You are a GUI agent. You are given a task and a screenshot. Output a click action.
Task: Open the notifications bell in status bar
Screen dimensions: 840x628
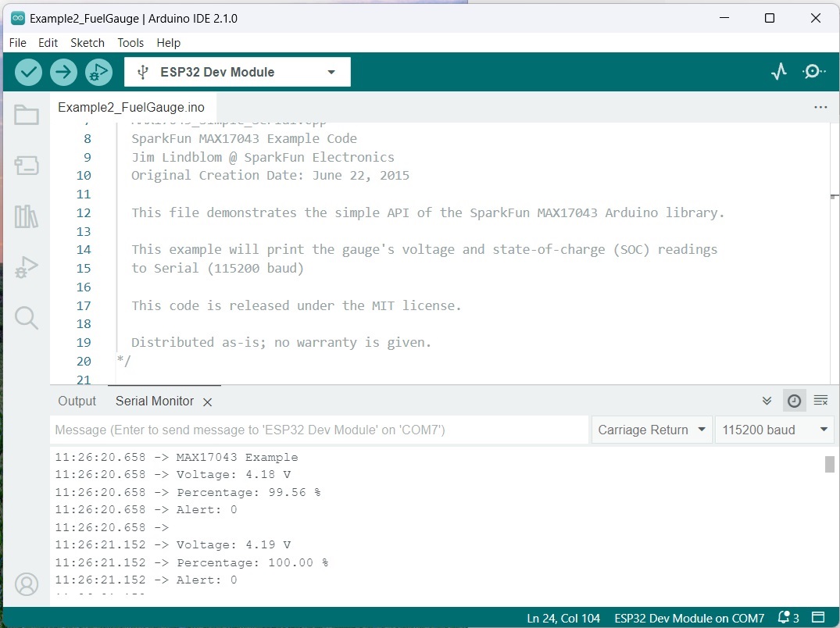pyautogui.click(x=788, y=618)
